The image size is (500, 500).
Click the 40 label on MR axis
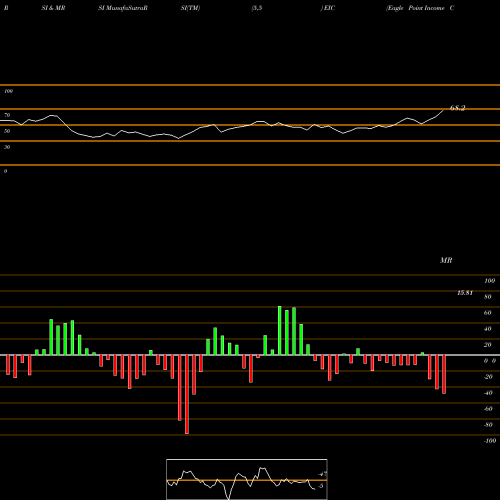coord(488,329)
